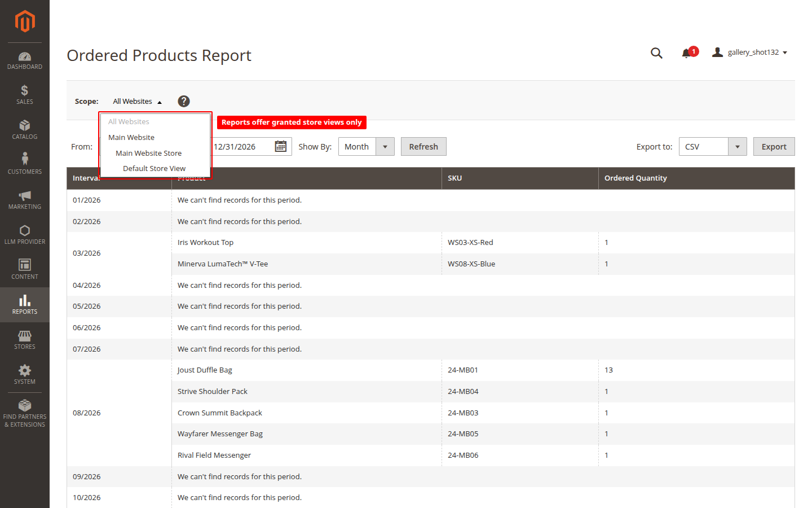
Task: Open the Stores sidebar menu
Action: 25,340
